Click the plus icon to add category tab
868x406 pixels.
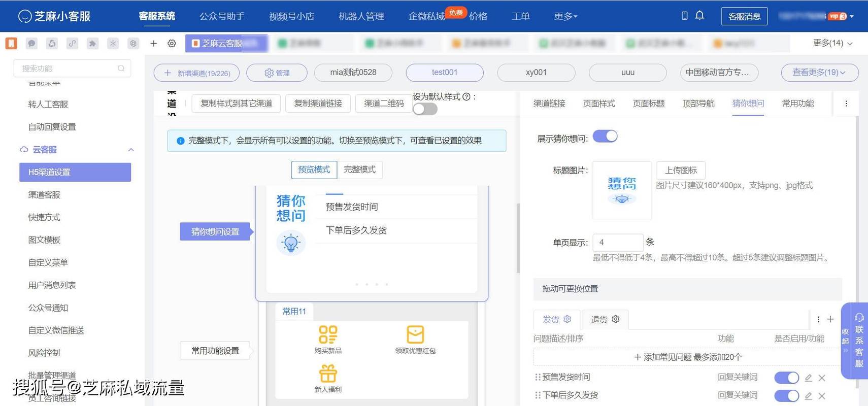click(x=830, y=319)
